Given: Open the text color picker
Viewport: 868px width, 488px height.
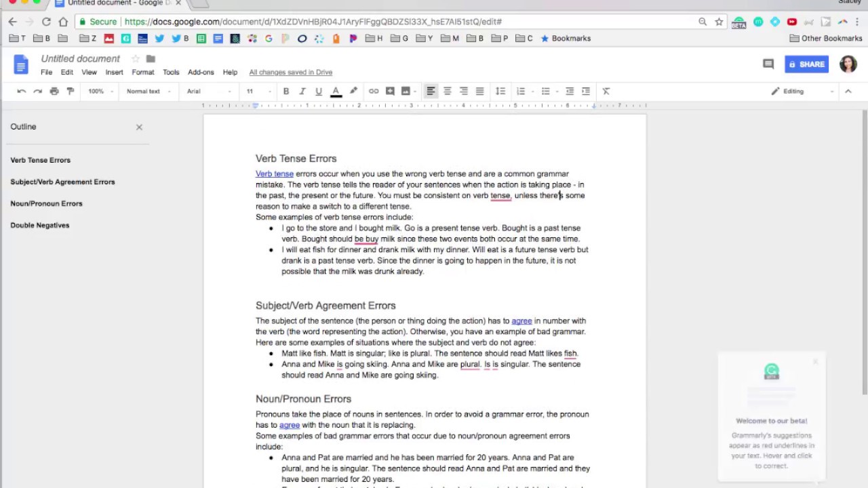Looking at the screenshot, I should [x=336, y=91].
